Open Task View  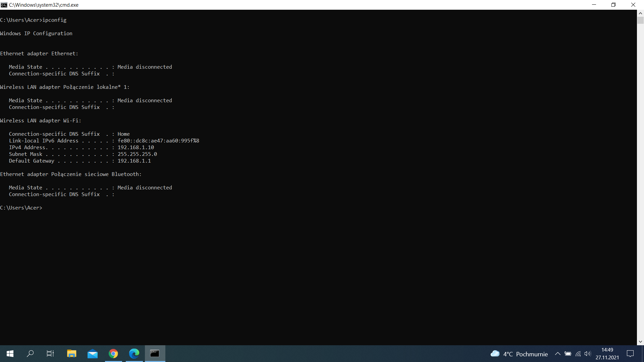(50, 354)
